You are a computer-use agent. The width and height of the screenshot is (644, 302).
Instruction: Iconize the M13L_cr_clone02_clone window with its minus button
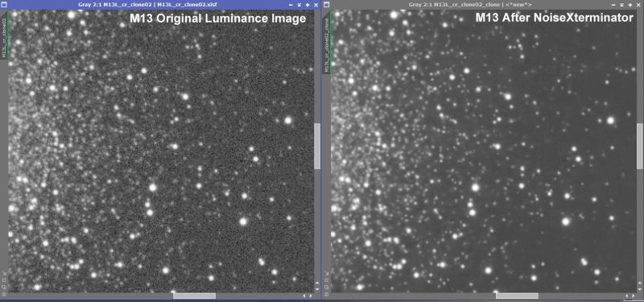coord(614,5)
